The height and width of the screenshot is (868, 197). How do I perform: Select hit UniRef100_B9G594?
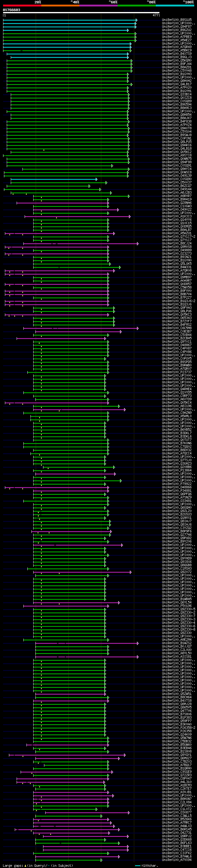(x=176, y=104)
